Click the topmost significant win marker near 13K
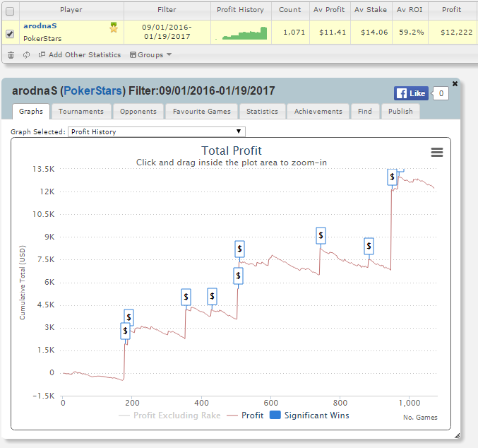This screenshot has width=478, height=448. (x=393, y=177)
